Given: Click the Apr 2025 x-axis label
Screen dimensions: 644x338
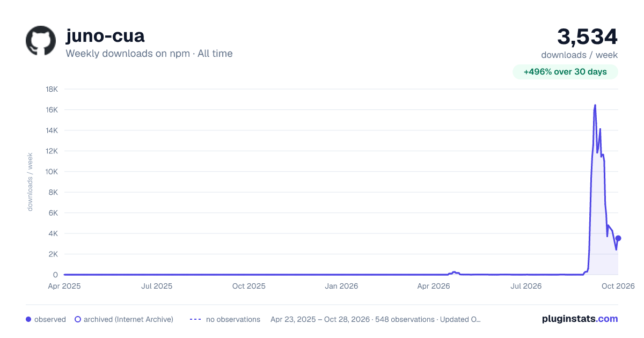Looking at the screenshot, I should pos(64,286).
